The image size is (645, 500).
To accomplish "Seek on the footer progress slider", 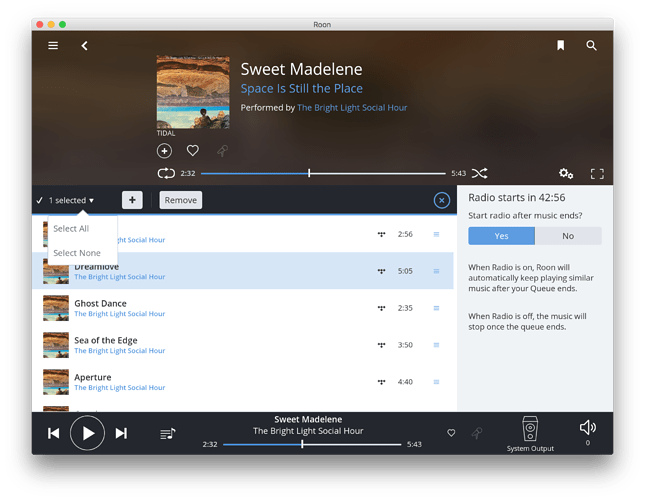I will (312, 444).
